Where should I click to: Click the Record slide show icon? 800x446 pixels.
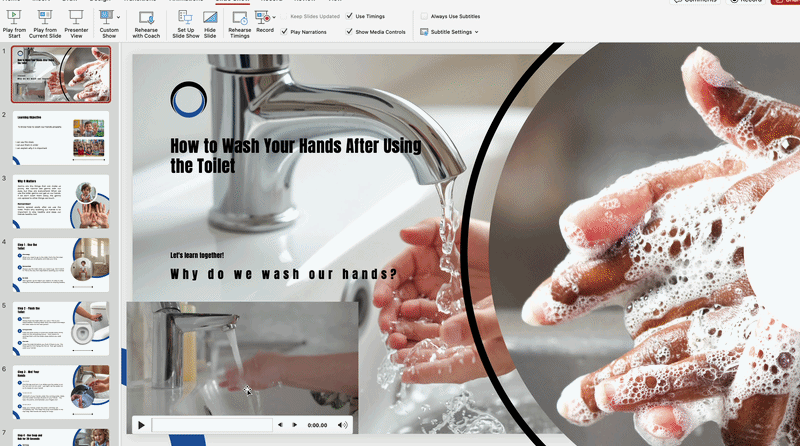[x=262, y=17]
